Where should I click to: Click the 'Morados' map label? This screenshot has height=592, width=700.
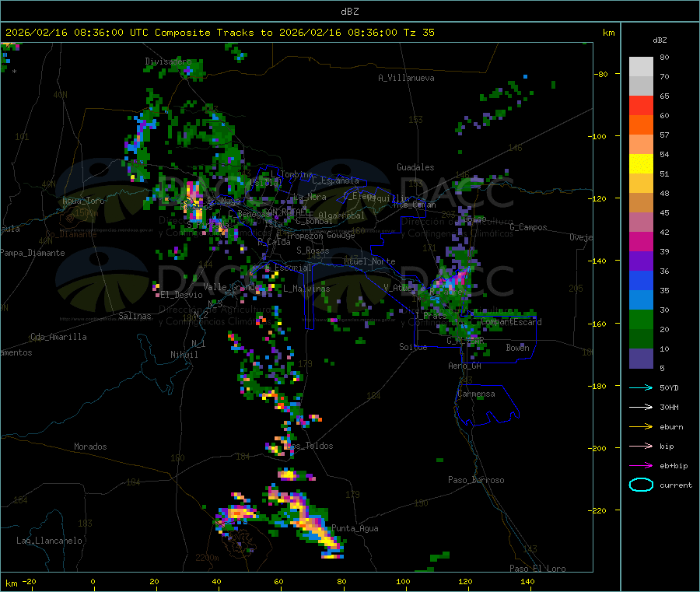coord(90,447)
